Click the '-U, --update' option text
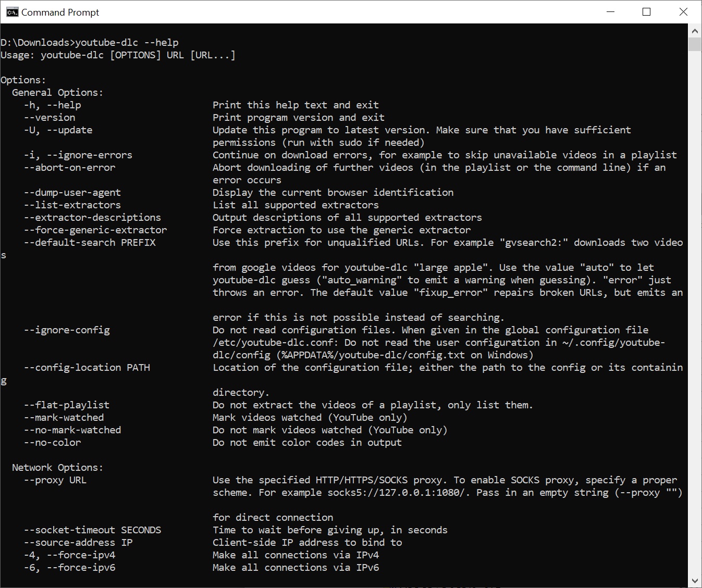This screenshot has height=588, width=702. (x=58, y=130)
